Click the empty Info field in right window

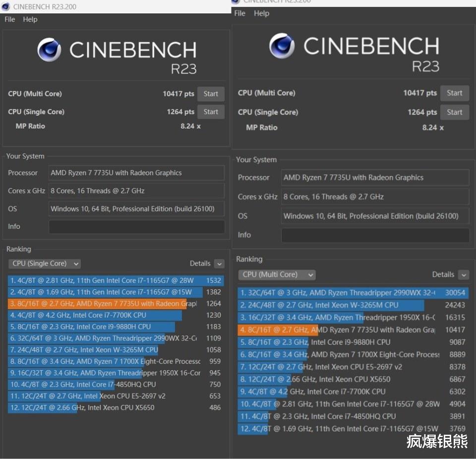coord(375,235)
